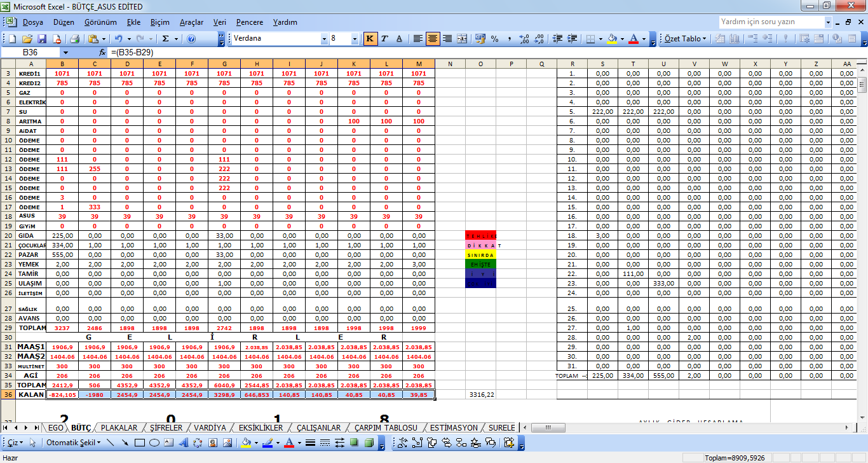Decrease decimal places

539,39
